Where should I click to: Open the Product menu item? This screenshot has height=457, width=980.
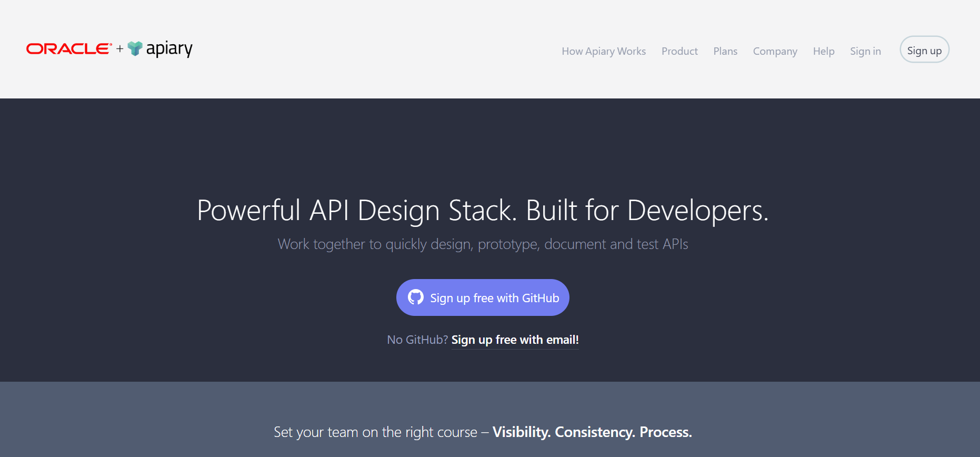[679, 51]
